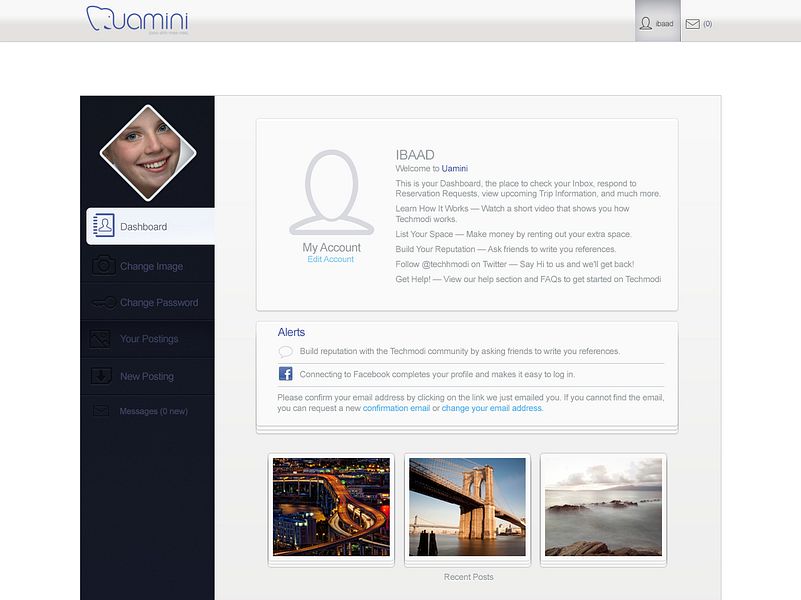
Task: Open the envelope inbox icon in the header
Action: [x=692, y=24]
